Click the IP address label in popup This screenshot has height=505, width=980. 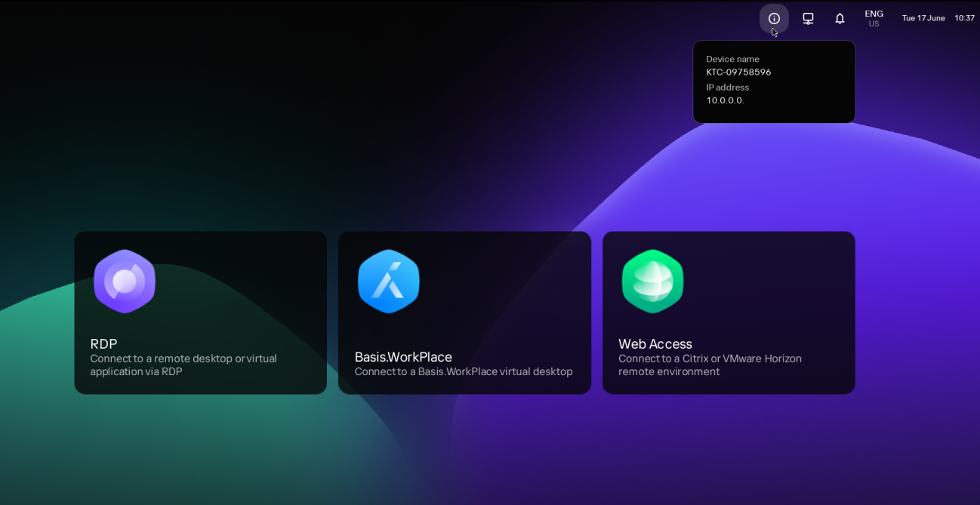[x=727, y=88]
